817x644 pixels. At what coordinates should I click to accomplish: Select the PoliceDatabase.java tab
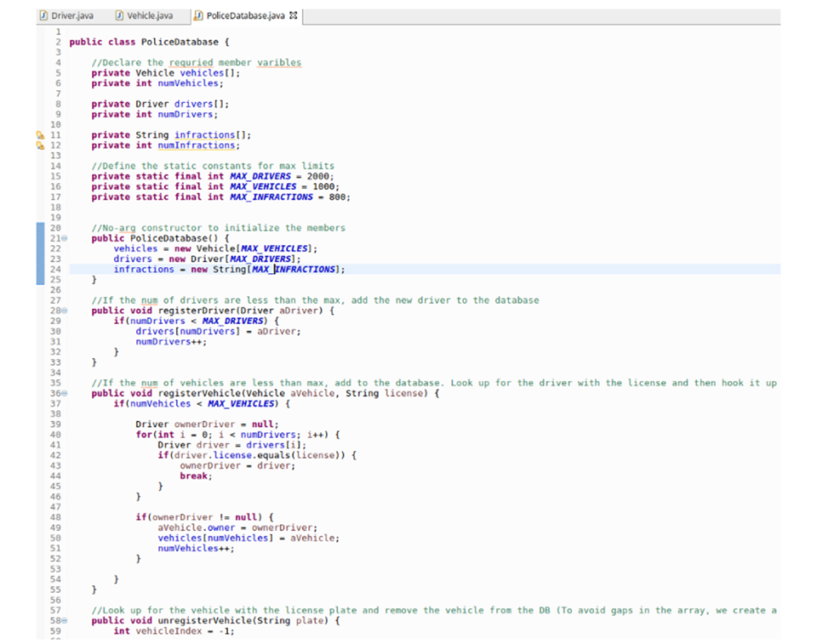[247, 15]
